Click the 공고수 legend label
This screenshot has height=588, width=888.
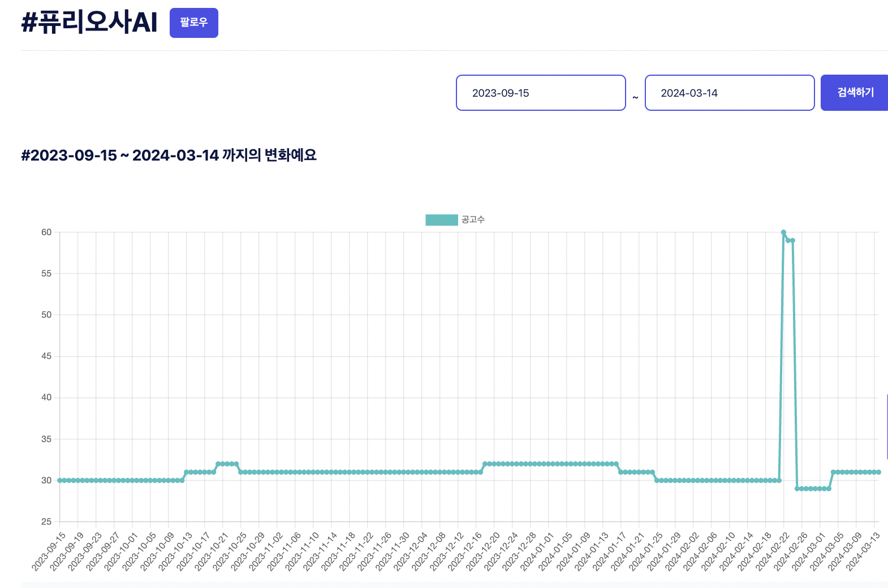(x=473, y=220)
